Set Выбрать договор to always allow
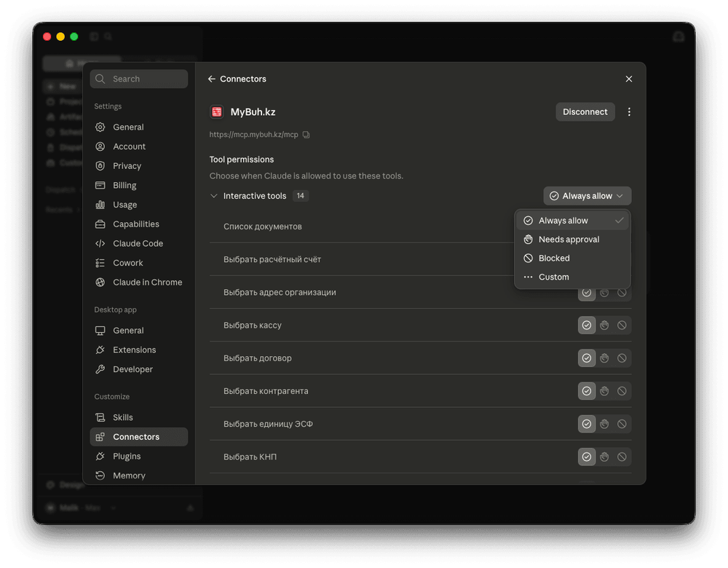The height and width of the screenshot is (568, 728). click(x=587, y=358)
